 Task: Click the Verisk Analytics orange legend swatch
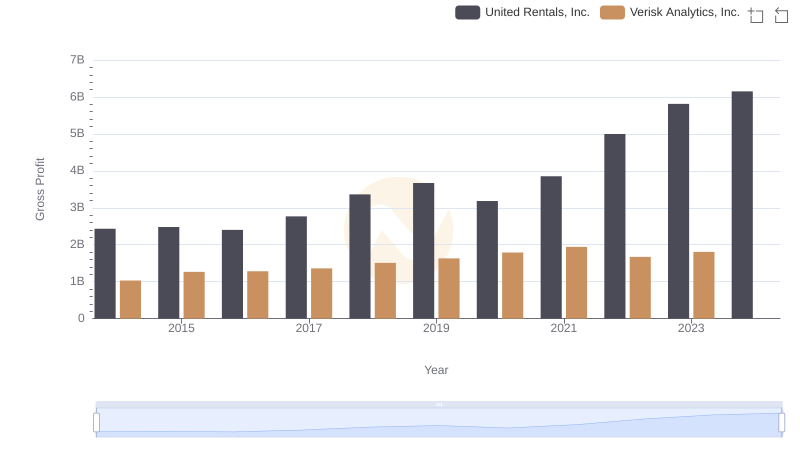coord(612,12)
